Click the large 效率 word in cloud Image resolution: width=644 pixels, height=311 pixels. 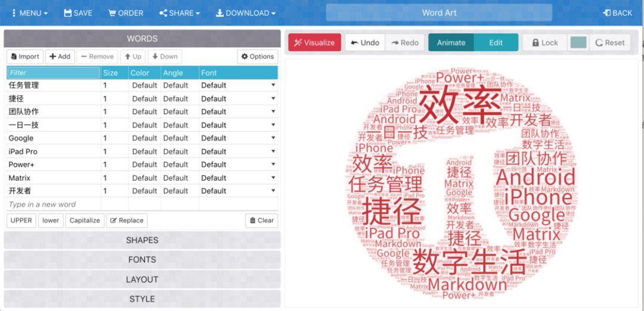[x=461, y=105]
